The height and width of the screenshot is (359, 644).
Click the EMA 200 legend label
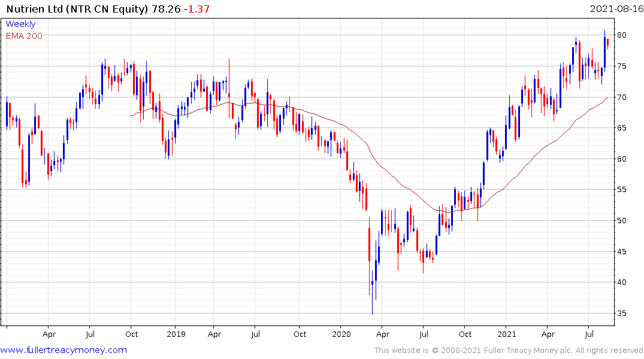pyautogui.click(x=24, y=36)
